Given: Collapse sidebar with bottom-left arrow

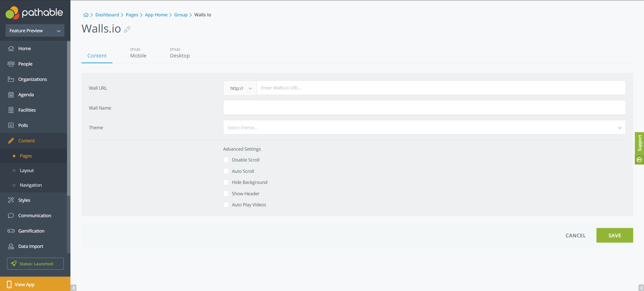Looking at the screenshot, I should pyautogui.click(x=73, y=288).
